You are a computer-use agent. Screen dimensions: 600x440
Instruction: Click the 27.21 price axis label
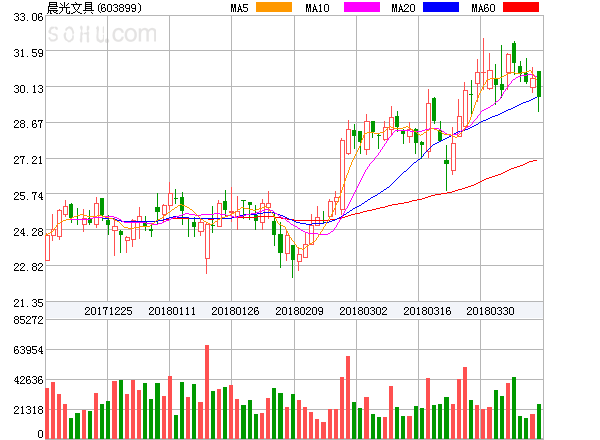point(28,160)
